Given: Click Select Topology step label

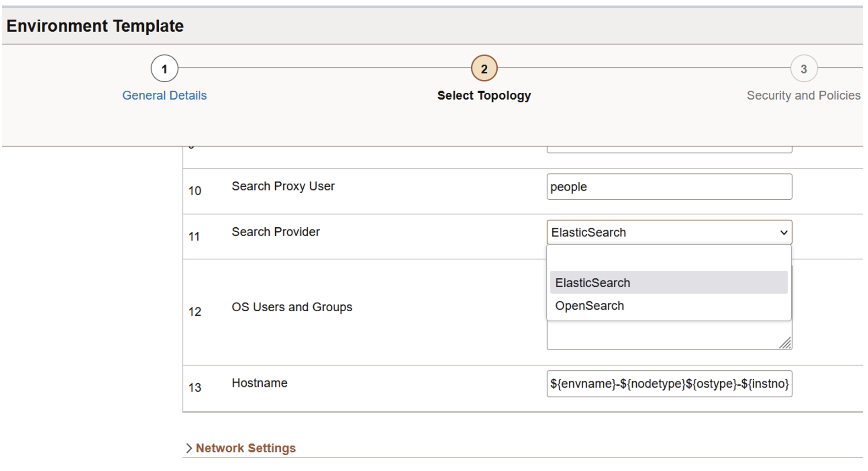Looking at the screenshot, I should tap(484, 95).
